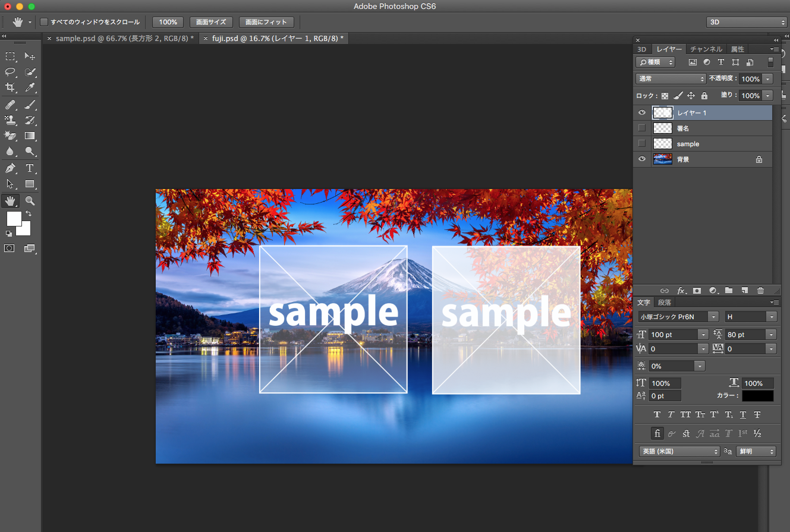The image size is (790, 532).
Task: Switch to the 段落 tab
Action: tap(665, 303)
